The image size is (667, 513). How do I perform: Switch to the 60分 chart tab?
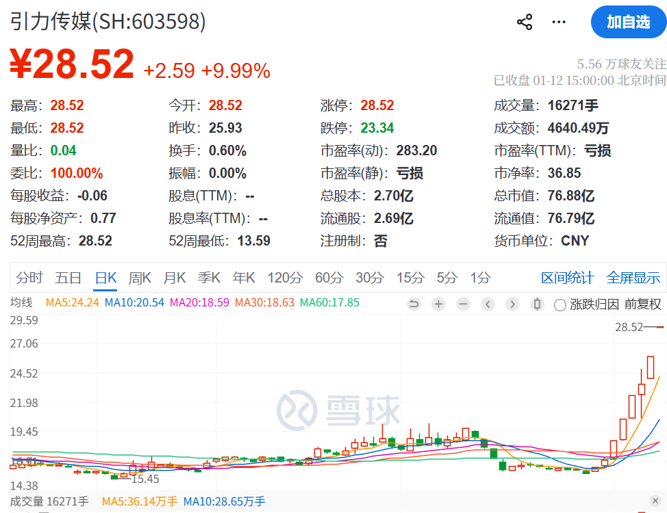(328, 278)
